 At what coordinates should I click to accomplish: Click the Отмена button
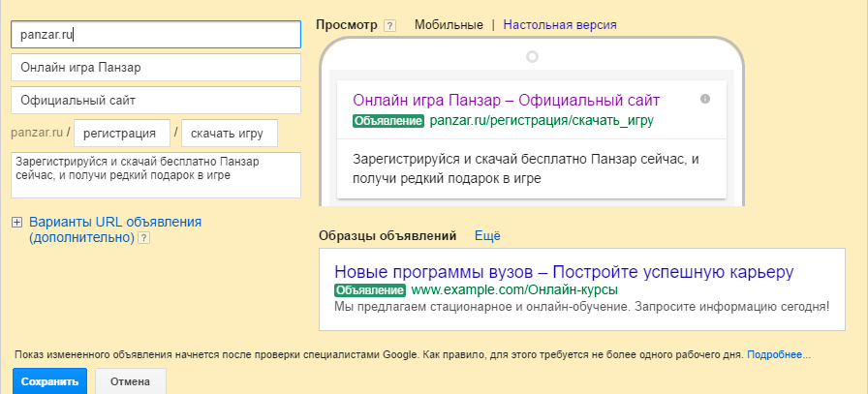(130, 381)
